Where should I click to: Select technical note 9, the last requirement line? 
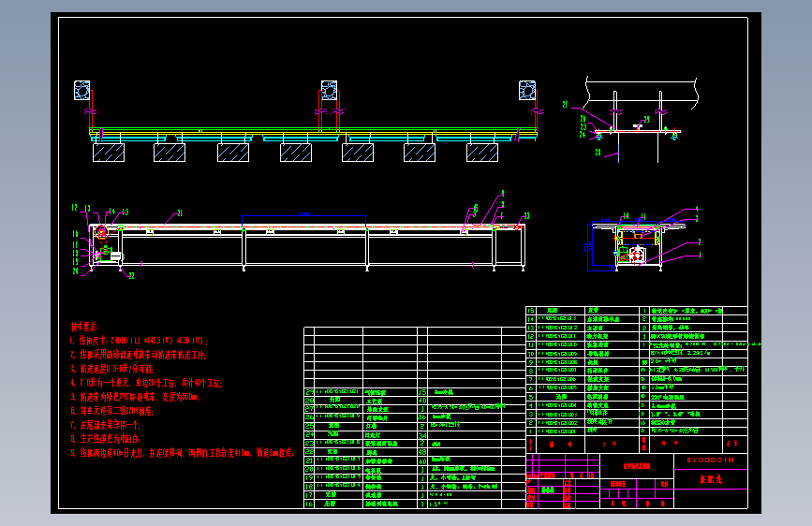pyautogui.click(x=182, y=452)
